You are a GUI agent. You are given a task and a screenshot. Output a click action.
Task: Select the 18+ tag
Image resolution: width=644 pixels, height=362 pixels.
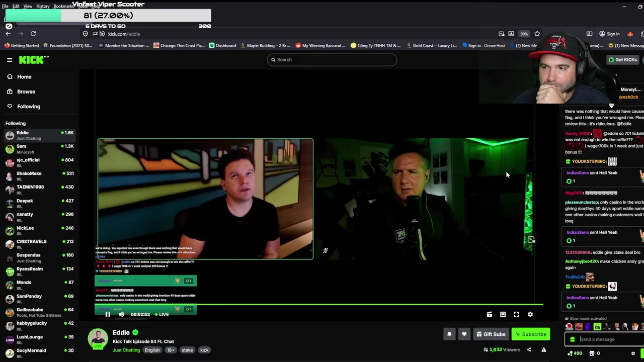click(x=171, y=350)
